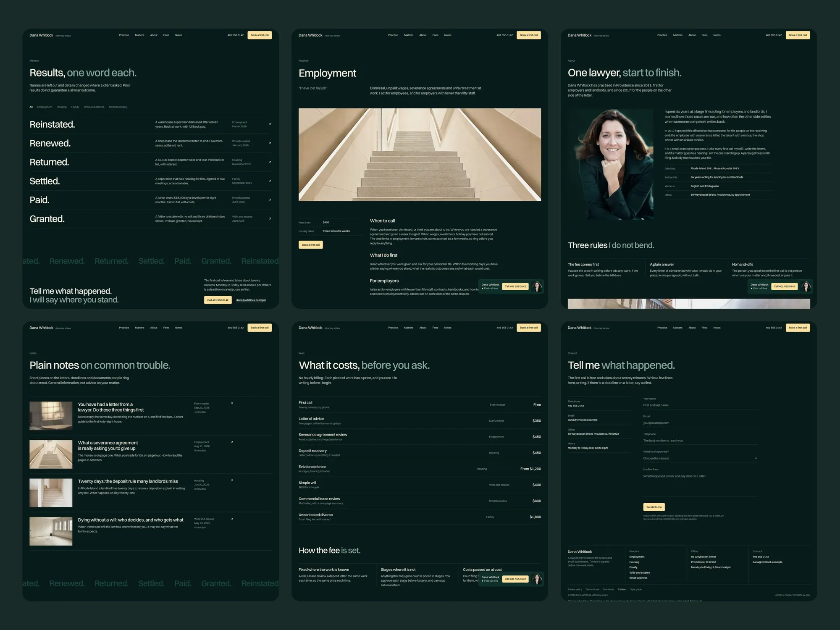Click the arrow icon next to the severance agreement note
The width and height of the screenshot is (840, 630).
point(232,442)
